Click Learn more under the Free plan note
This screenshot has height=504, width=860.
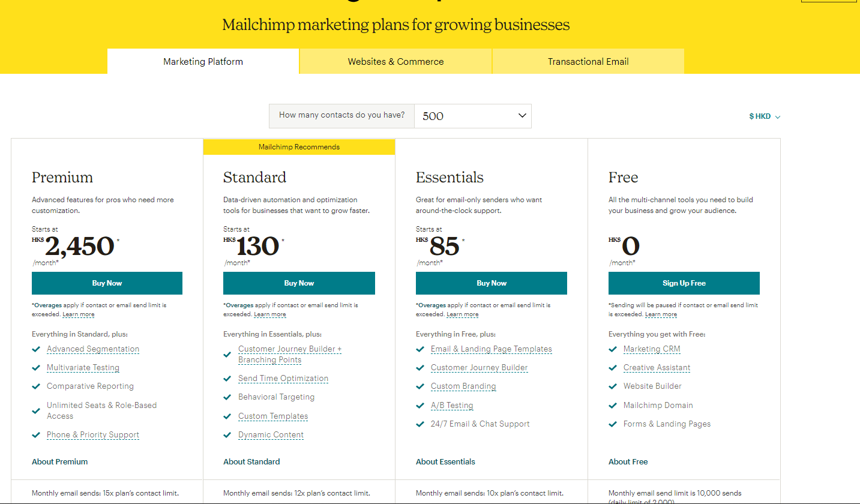click(x=661, y=314)
